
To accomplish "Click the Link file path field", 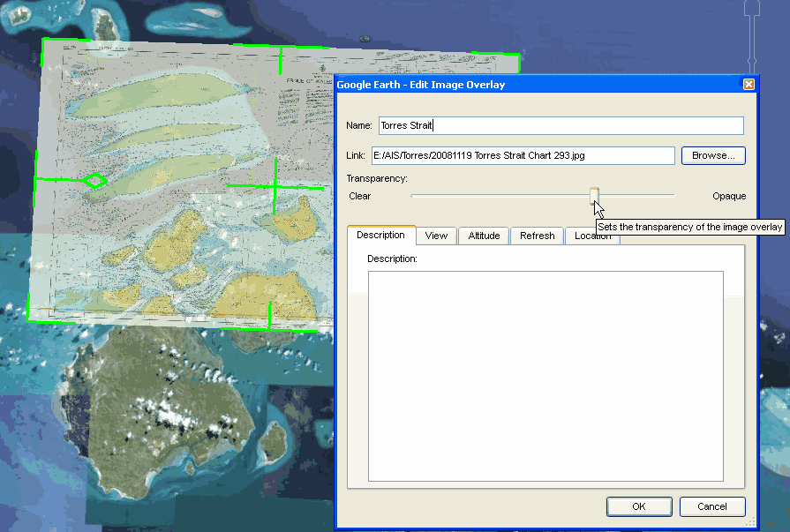I will point(523,155).
